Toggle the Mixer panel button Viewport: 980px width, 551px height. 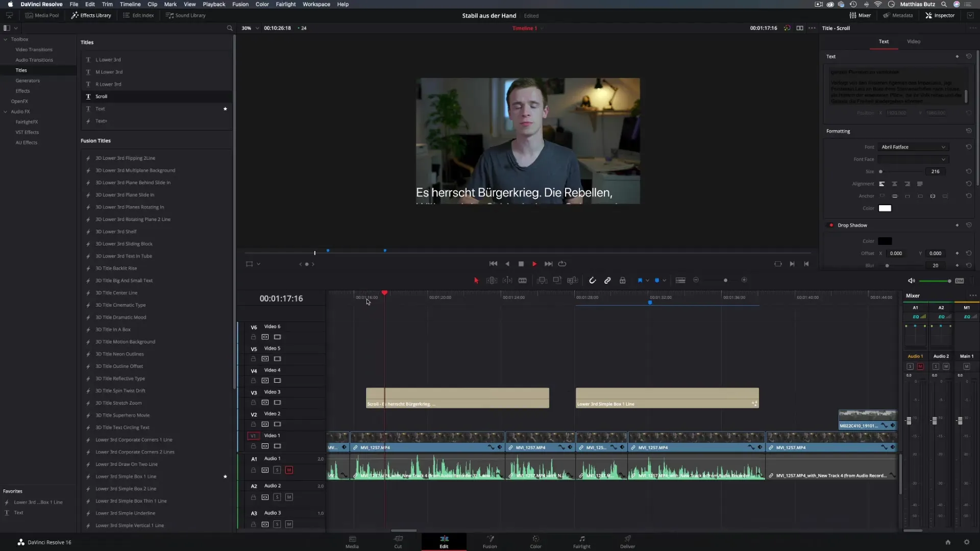click(x=860, y=15)
